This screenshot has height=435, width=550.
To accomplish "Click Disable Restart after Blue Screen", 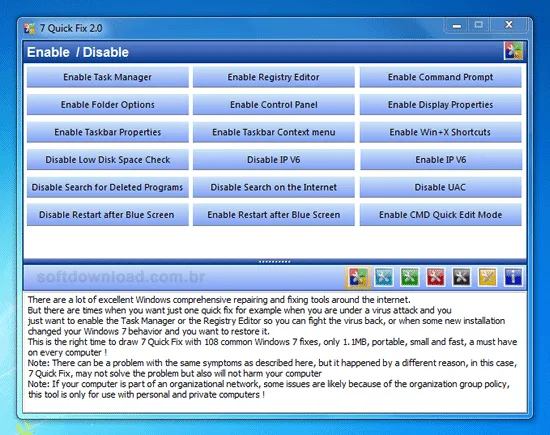I will (x=108, y=215).
